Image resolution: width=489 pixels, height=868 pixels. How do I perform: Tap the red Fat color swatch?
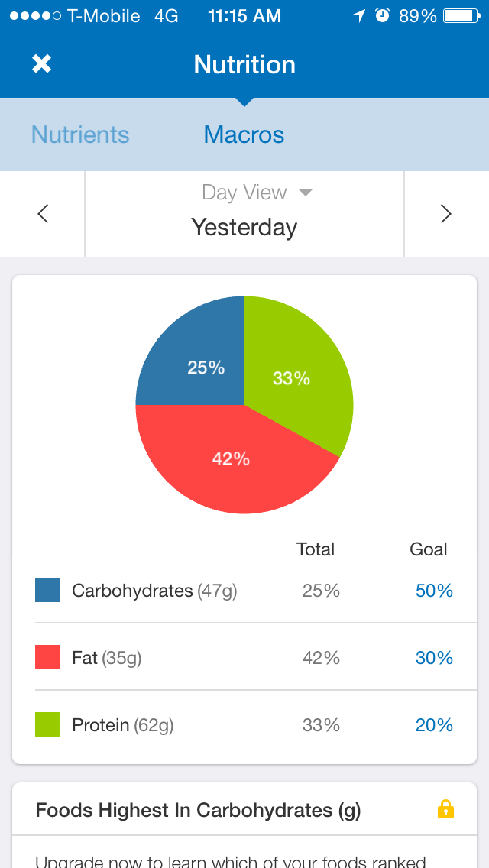tap(47, 658)
